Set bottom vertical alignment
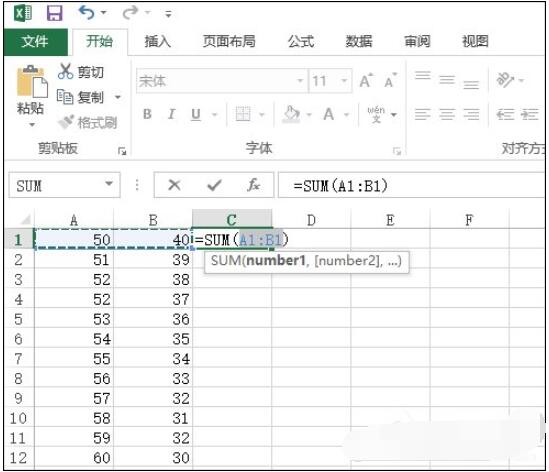Viewport: 549px width, 472px height. (471, 85)
